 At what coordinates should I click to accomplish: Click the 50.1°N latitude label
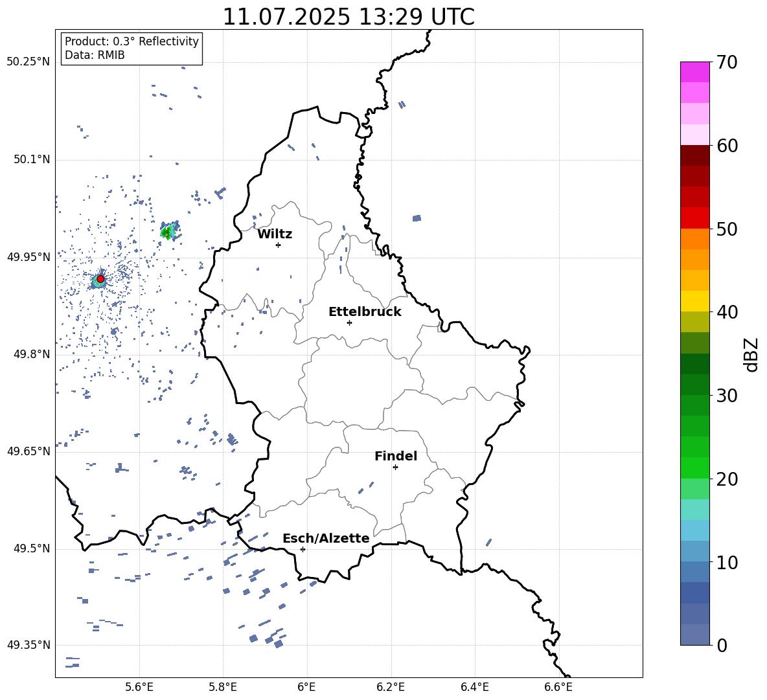(32, 160)
